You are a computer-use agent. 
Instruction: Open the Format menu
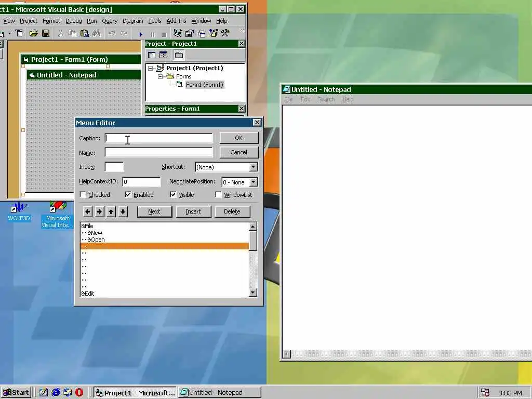(51, 21)
